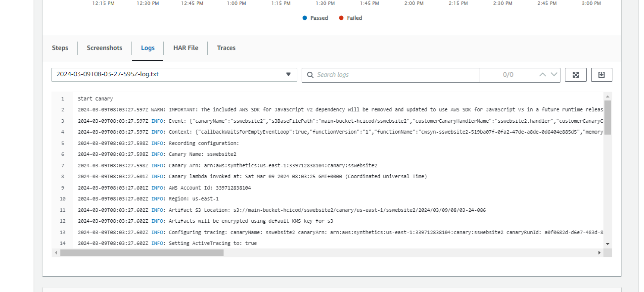This screenshot has height=292, width=644.
Task: Click into the Search logs field
Action: (x=396, y=75)
